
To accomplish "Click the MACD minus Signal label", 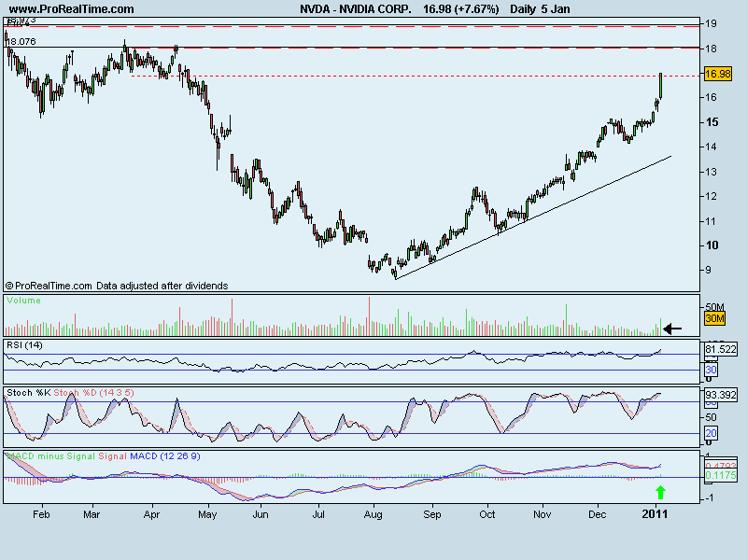I will [50, 456].
